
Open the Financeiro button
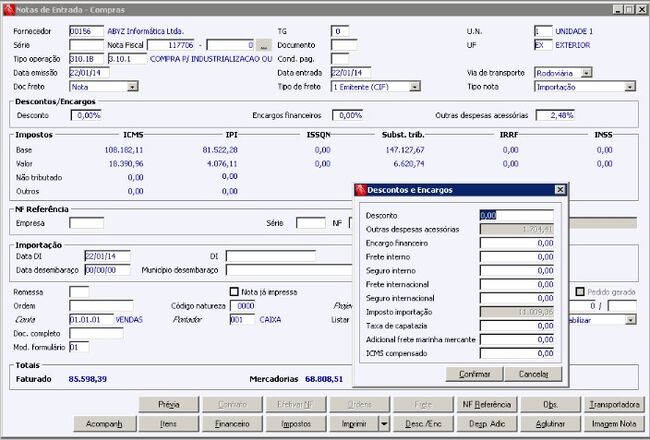click(x=232, y=424)
